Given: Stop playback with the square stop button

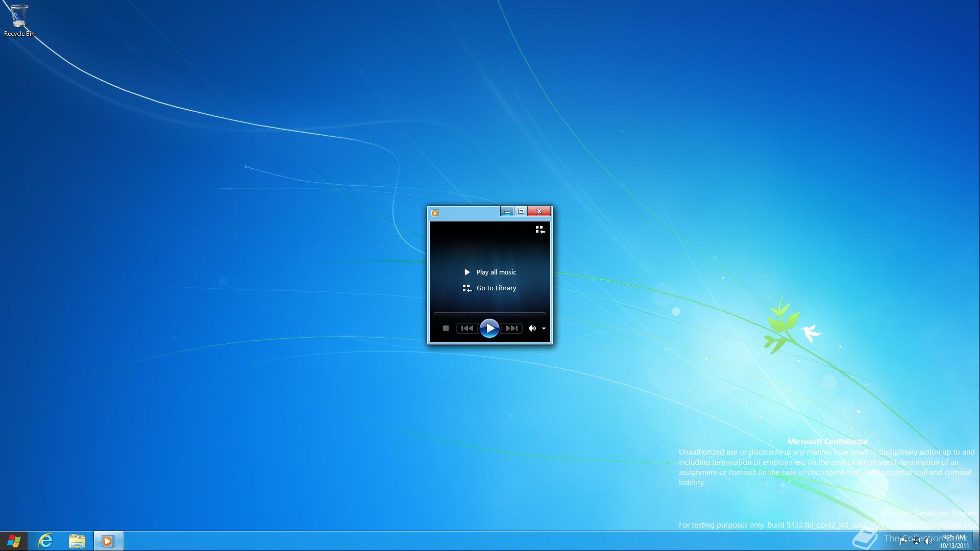Looking at the screenshot, I should pos(446,329).
